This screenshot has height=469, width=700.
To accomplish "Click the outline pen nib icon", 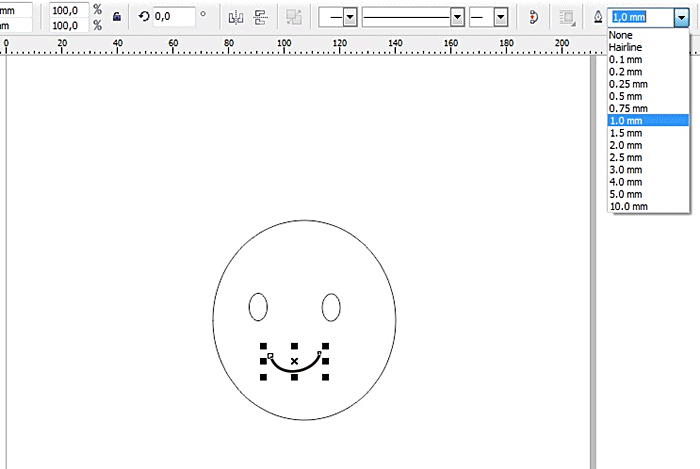I will pyautogui.click(x=598, y=17).
